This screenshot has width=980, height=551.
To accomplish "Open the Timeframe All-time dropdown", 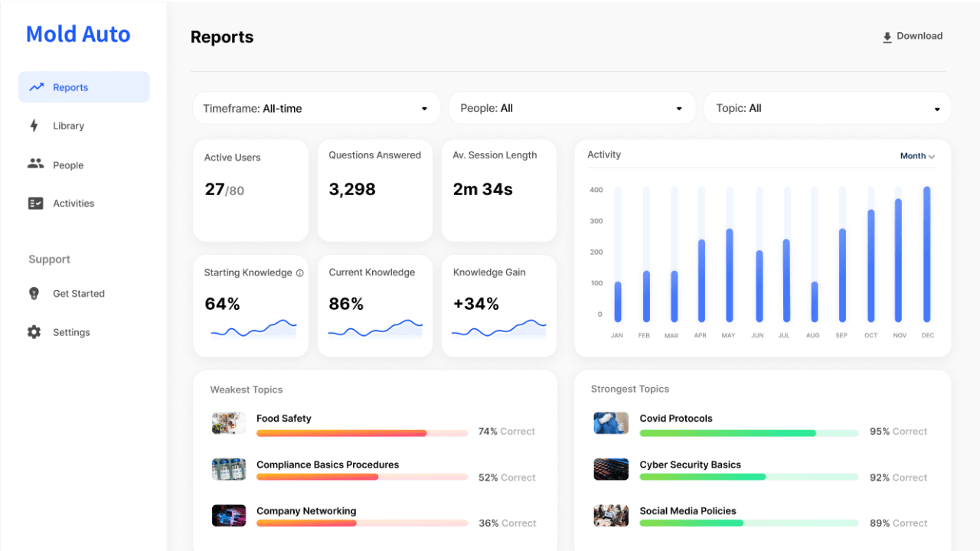I will tap(316, 108).
